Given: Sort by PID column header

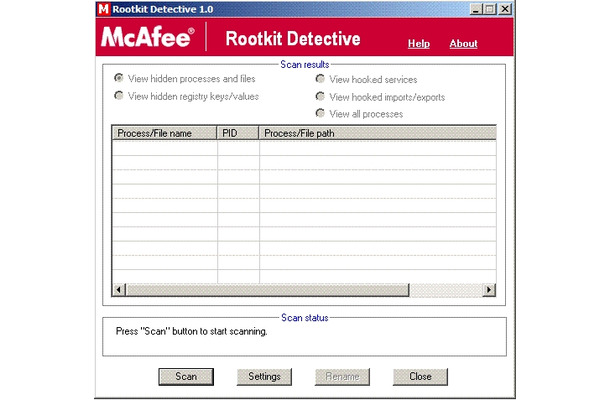Looking at the screenshot, I should pyautogui.click(x=238, y=133).
